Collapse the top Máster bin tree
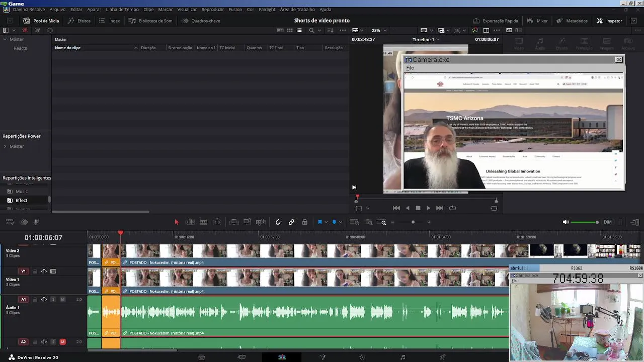The width and height of the screenshot is (644, 362). click(x=5, y=39)
